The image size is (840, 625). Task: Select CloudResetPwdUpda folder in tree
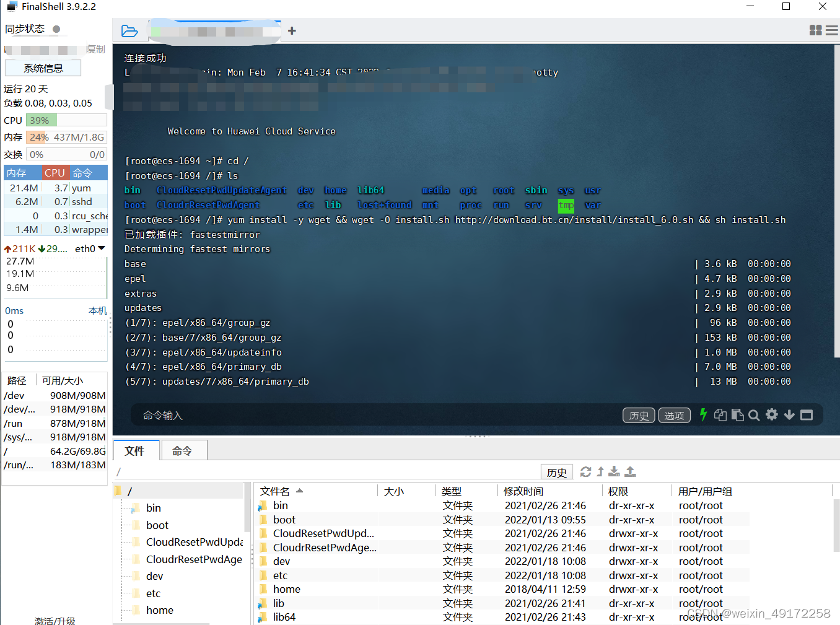195,542
